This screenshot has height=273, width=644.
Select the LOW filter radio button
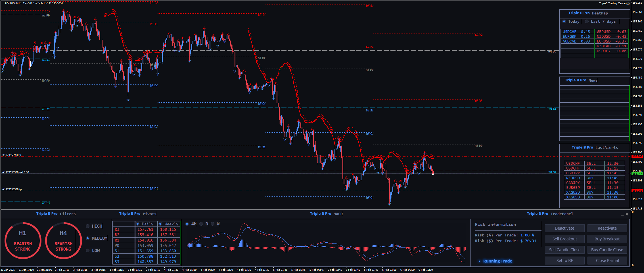(88, 251)
